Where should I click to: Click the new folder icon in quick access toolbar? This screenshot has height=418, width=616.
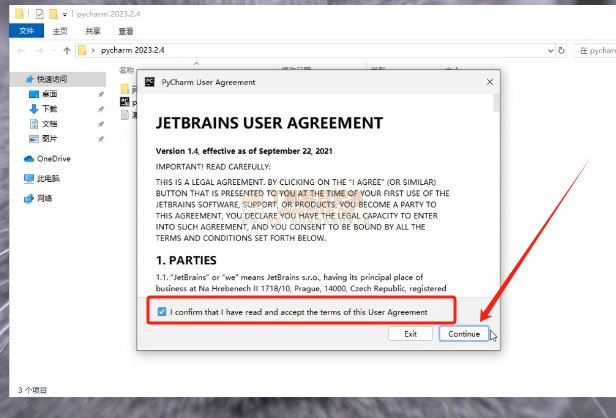click(x=53, y=14)
